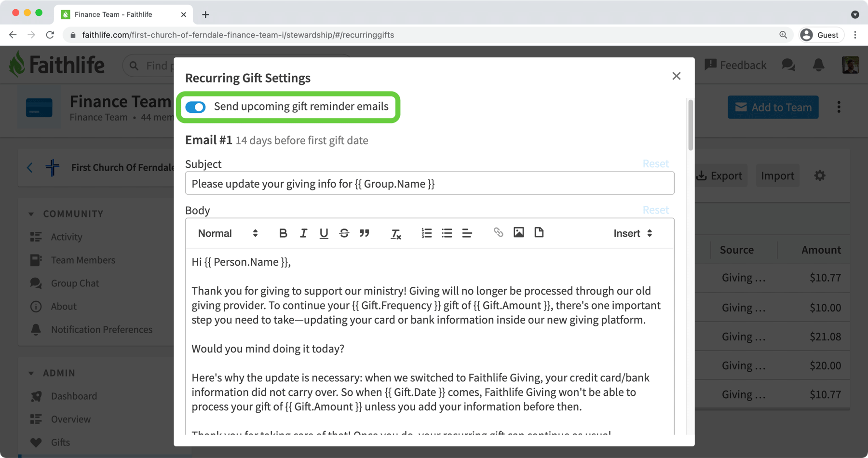Screen dimensions: 868x458
Task: Close the Recurring Gift Settings dialog
Action: [677, 76]
